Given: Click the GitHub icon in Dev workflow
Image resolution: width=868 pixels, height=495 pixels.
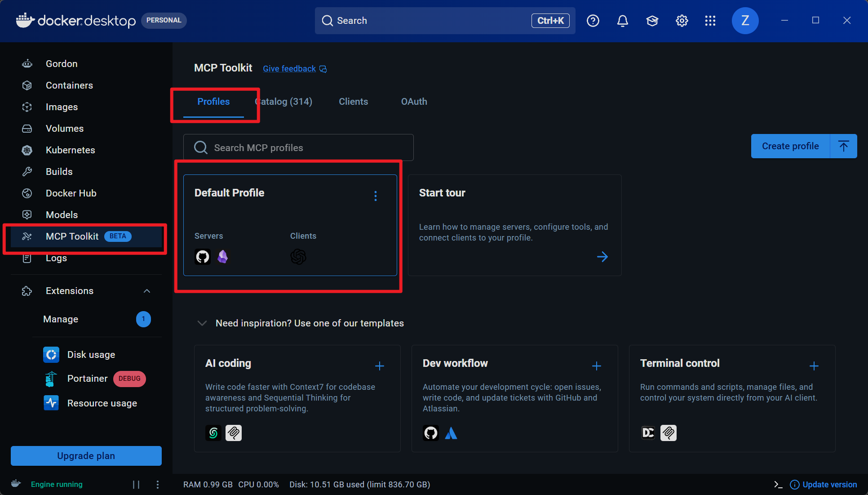Looking at the screenshot, I should pyautogui.click(x=431, y=433).
